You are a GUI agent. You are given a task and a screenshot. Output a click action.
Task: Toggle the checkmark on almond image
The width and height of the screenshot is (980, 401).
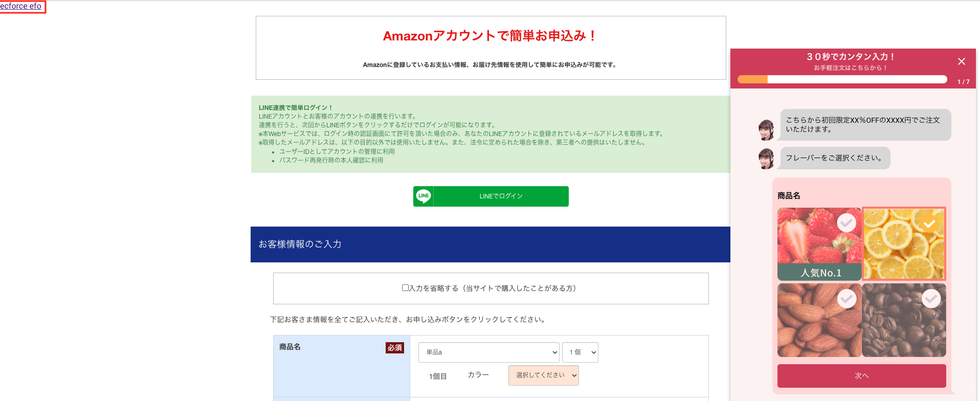pyautogui.click(x=847, y=298)
